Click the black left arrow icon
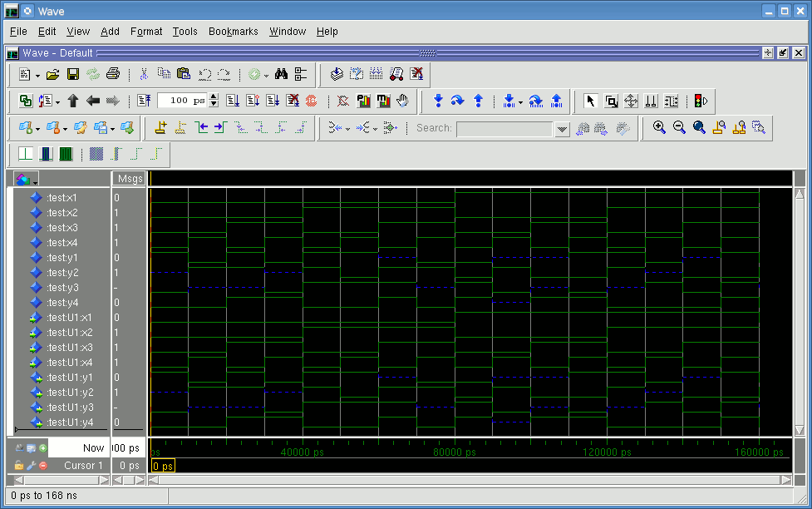 [x=93, y=101]
